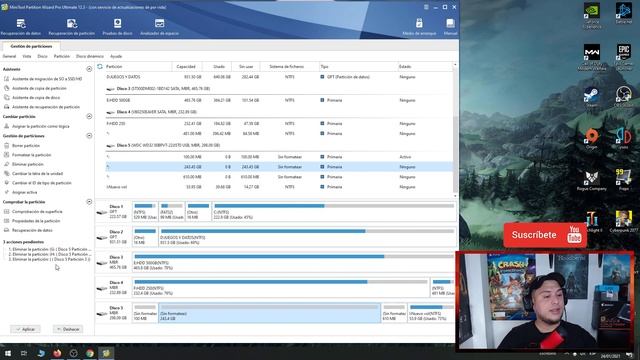Open Google Chrome from the taskbar

tap(90, 353)
